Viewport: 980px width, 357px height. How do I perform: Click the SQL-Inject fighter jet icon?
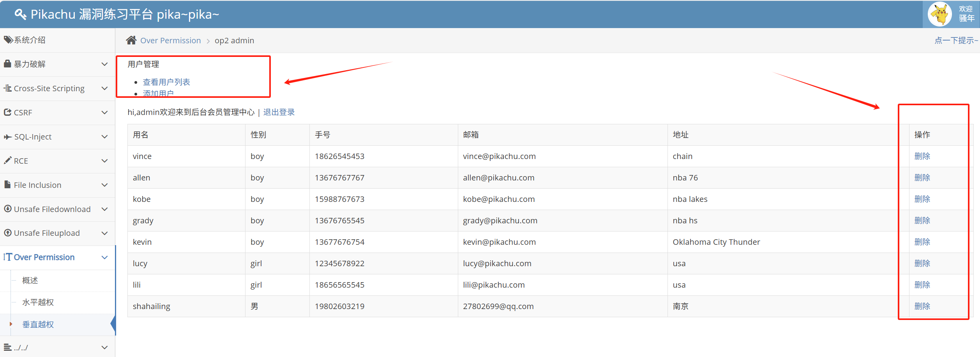click(7, 137)
